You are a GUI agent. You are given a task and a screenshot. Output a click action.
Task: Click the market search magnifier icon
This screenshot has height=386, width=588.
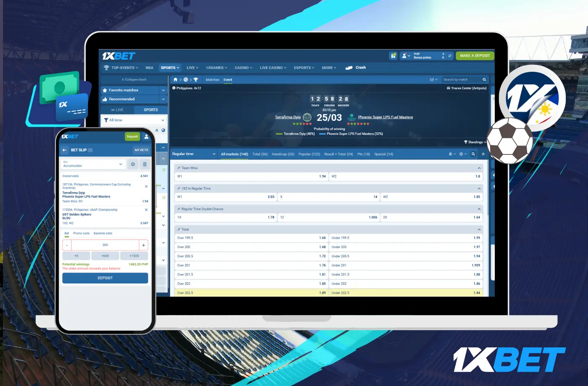pyautogui.click(x=473, y=154)
